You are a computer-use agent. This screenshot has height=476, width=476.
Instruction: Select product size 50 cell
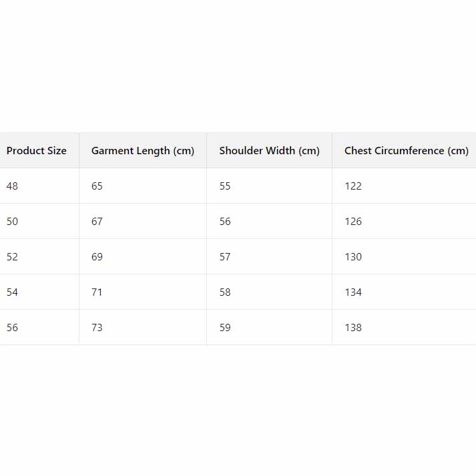pyautogui.click(x=13, y=222)
